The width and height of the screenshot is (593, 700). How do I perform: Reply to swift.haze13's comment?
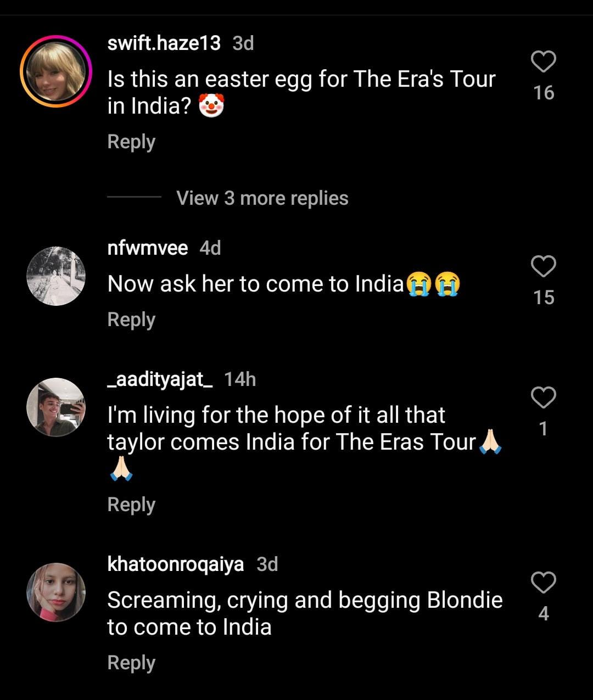tap(131, 142)
